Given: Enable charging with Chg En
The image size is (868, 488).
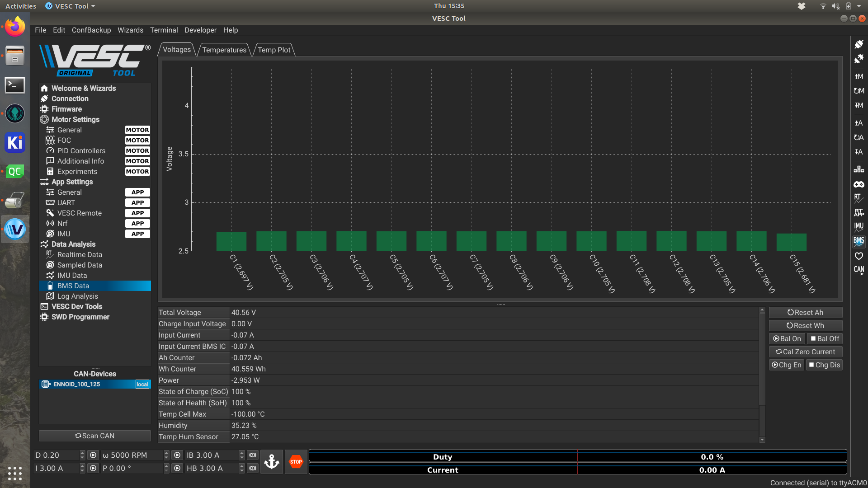Looking at the screenshot, I should (x=787, y=365).
